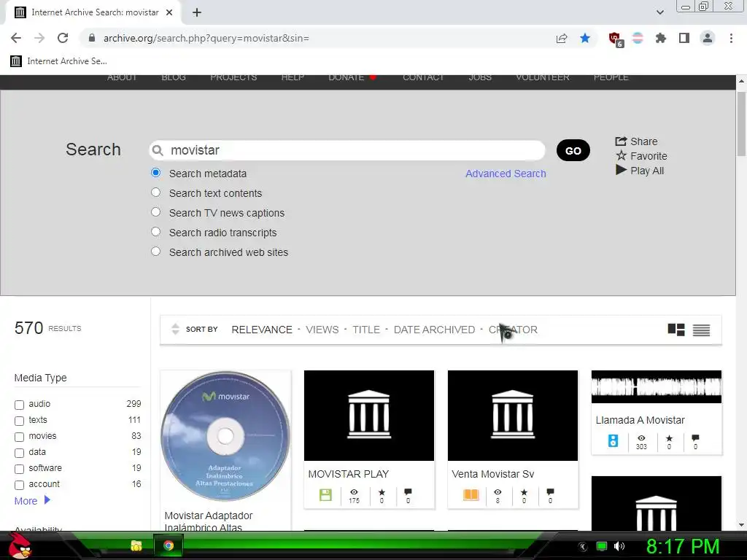
Task: Open the tab search dropdown chevron
Action: coord(660,12)
